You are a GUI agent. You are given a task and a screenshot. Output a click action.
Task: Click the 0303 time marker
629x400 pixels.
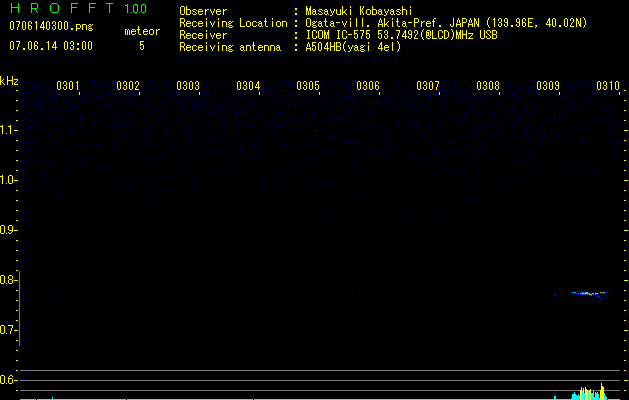click(x=188, y=86)
